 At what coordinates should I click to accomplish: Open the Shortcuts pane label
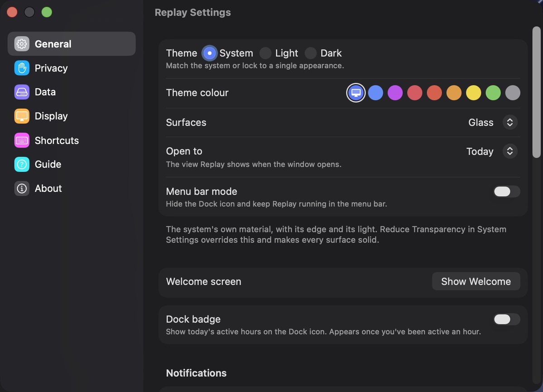[x=57, y=140]
